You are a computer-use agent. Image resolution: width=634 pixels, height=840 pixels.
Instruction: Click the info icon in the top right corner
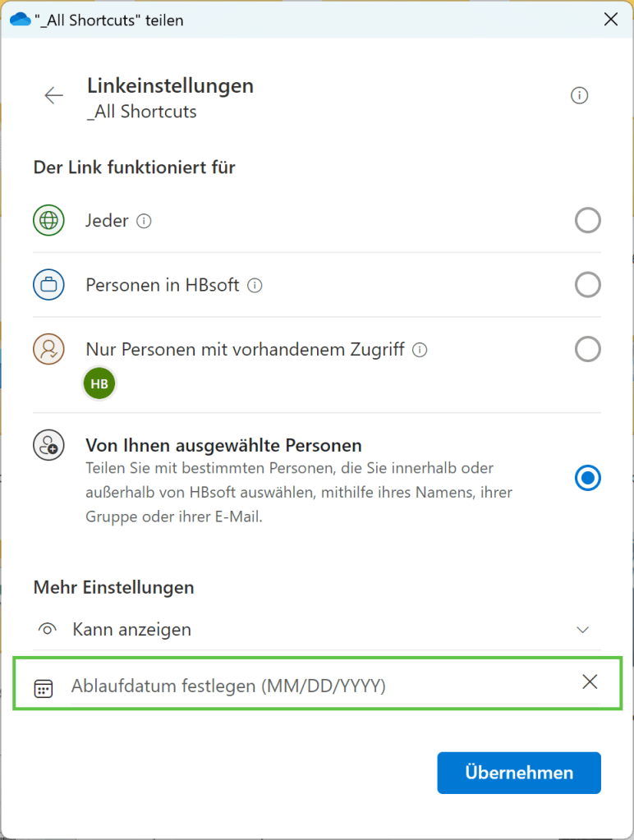coord(579,95)
